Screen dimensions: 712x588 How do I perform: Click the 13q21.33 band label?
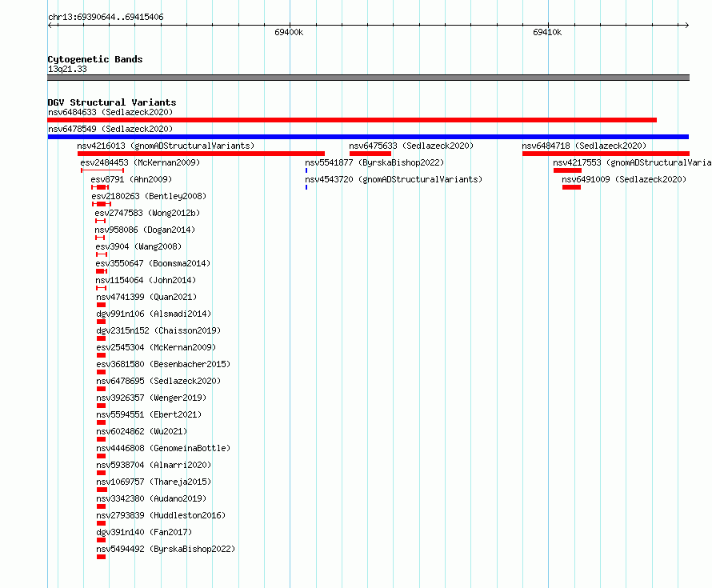(67, 69)
